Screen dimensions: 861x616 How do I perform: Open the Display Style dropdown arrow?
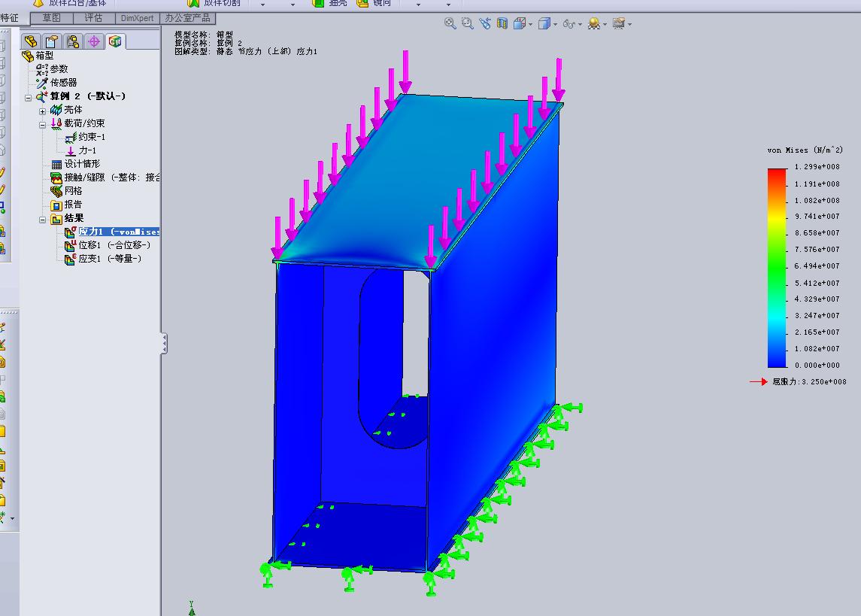(x=555, y=24)
